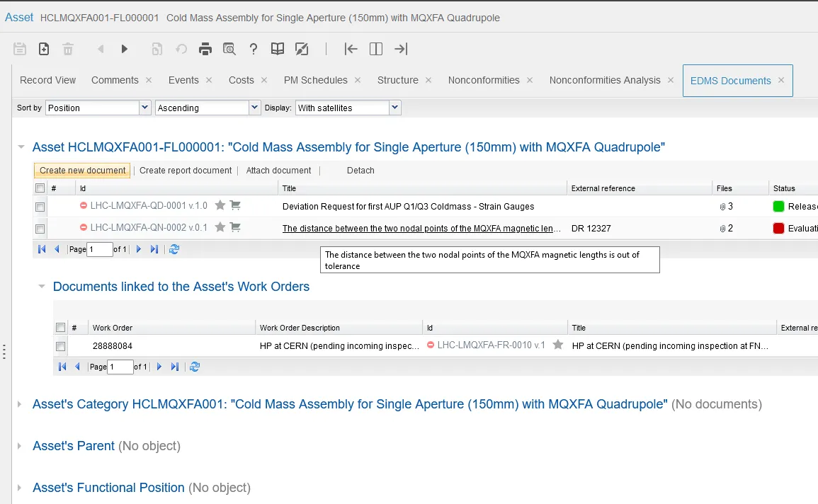Screen dimensions: 818x504
Task: Open the book/documentation icon
Action: coord(278,49)
